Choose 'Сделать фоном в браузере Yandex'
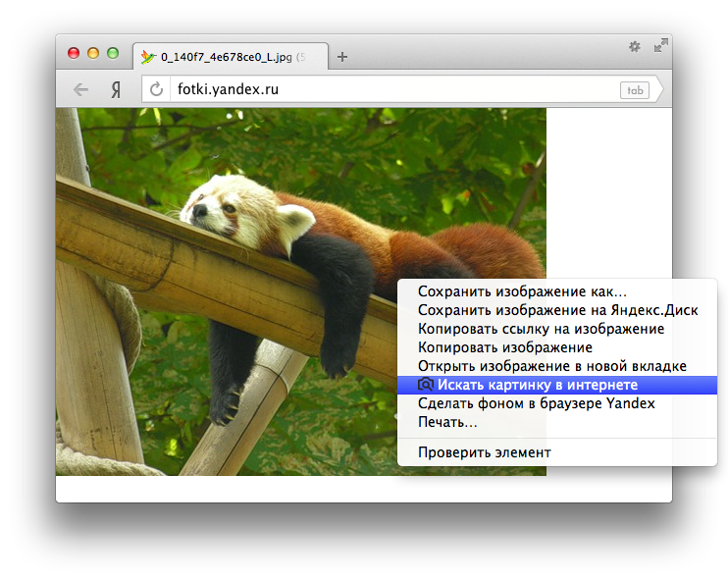This screenshot has width=728, height=580. coord(536,403)
